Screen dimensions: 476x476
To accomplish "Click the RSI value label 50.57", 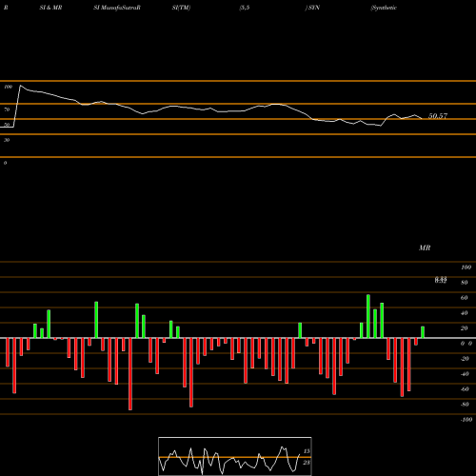I will point(438,116).
